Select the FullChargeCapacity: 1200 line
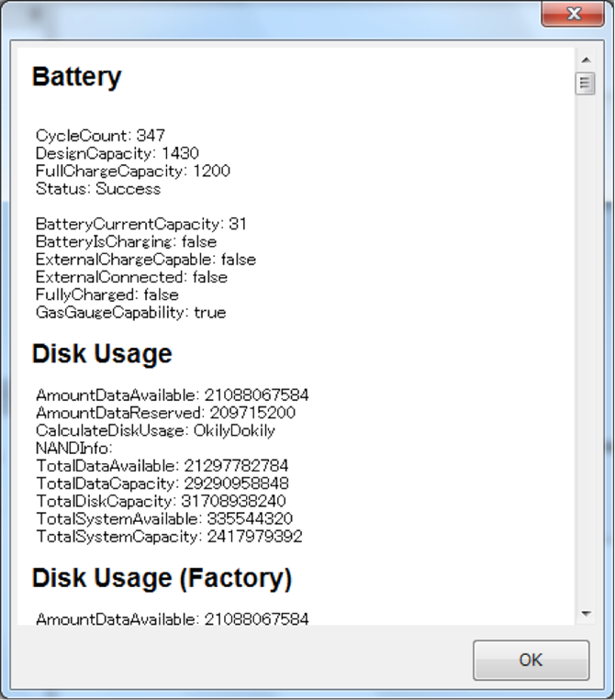Screen dimensions: 615x700 pyautogui.click(x=133, y=171)
